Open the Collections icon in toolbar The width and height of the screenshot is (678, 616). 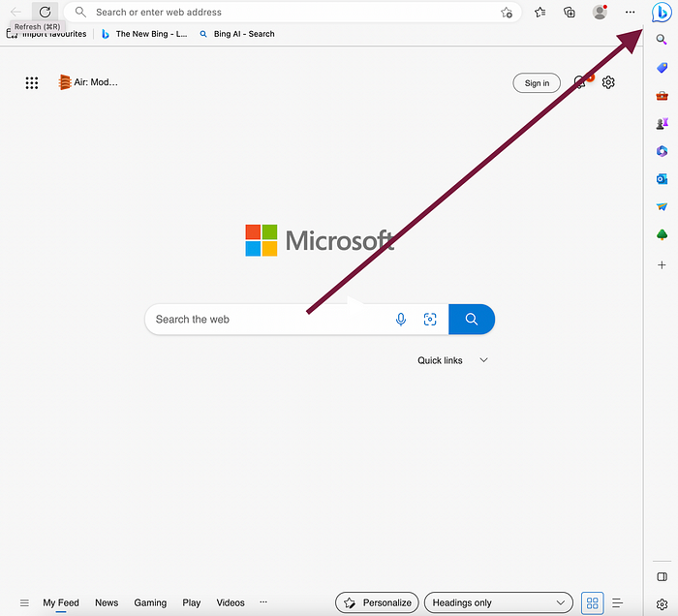pos(570,12)
